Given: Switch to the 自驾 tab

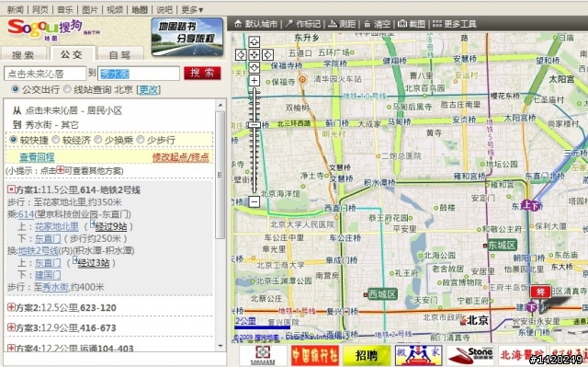Looking at the screenshot, I should [120, 55].
